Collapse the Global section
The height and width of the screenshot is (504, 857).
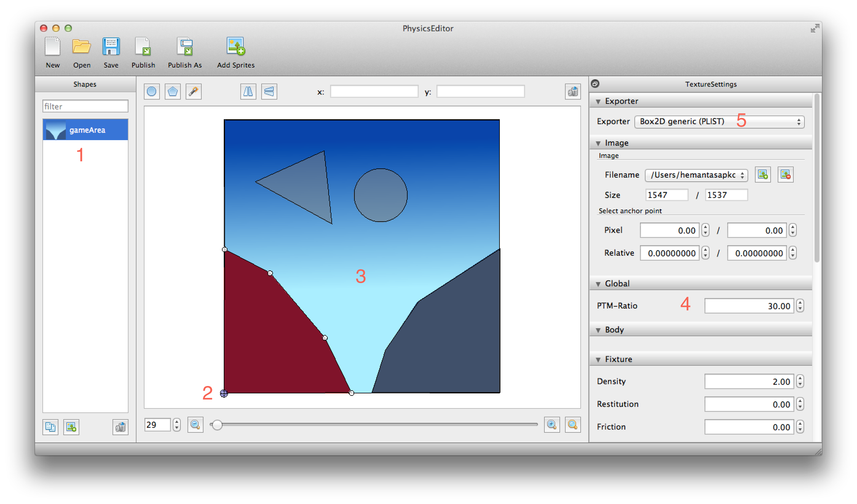[598, 284]
